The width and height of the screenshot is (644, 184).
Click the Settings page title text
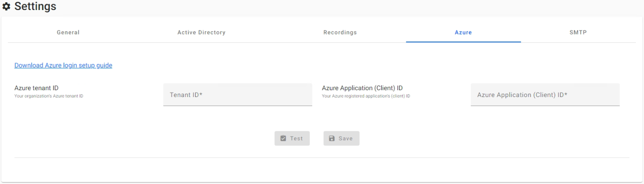(35, 6)
